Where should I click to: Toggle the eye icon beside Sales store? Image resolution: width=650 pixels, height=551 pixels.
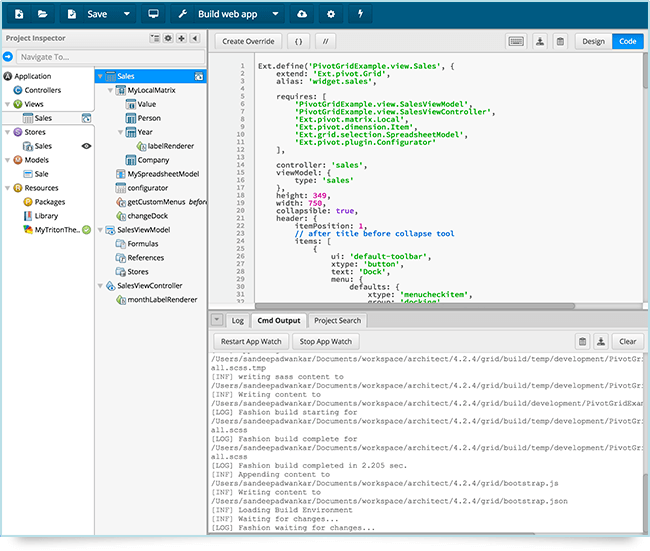pos(86,146)
